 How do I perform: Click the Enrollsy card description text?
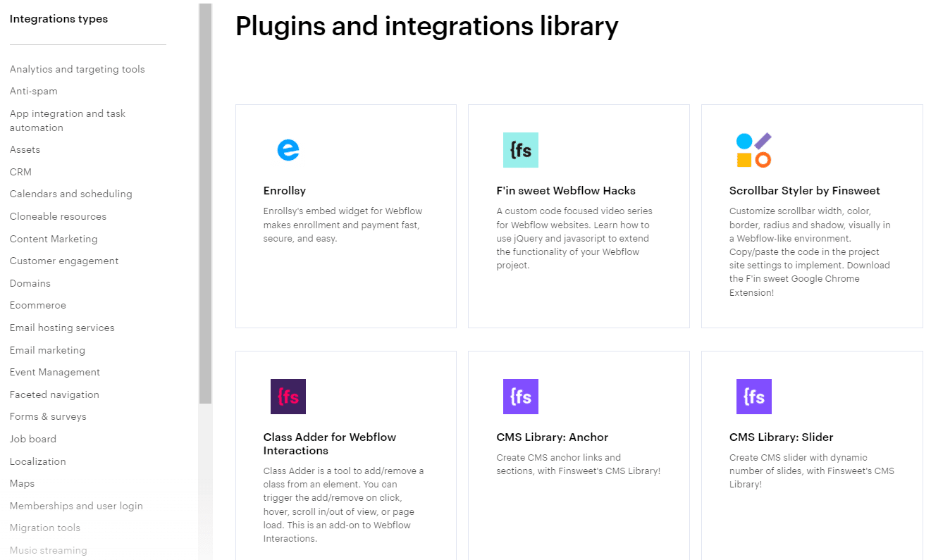[343, 225]
